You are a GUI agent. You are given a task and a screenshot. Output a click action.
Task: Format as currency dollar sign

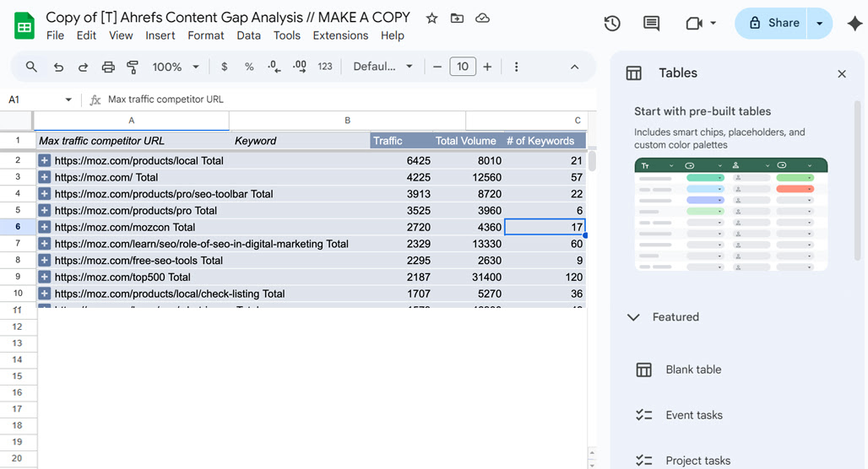pyautogui.click(x=225, y=67)
